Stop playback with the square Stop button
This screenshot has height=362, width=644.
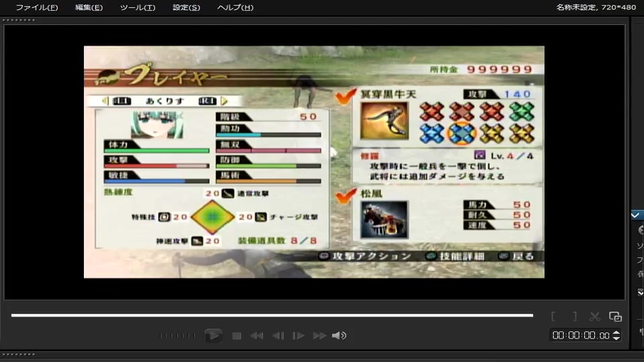click(x=237, y=336)
